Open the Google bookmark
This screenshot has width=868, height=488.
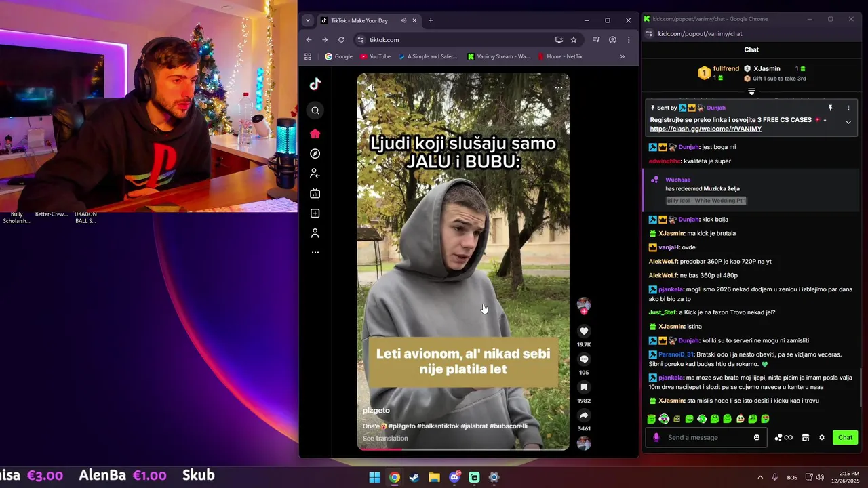click(x=338, y=56)
